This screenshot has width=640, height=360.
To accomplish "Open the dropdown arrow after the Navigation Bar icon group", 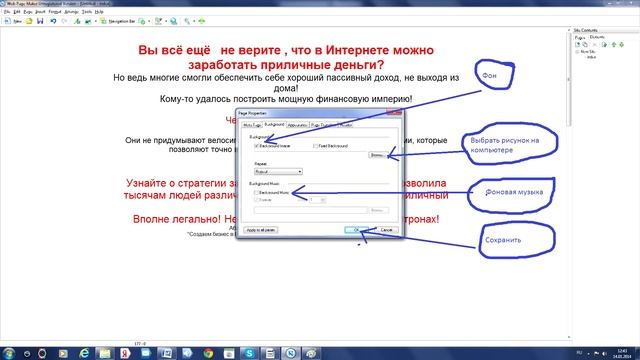I will pyautogui.click(x=149, y=21).
